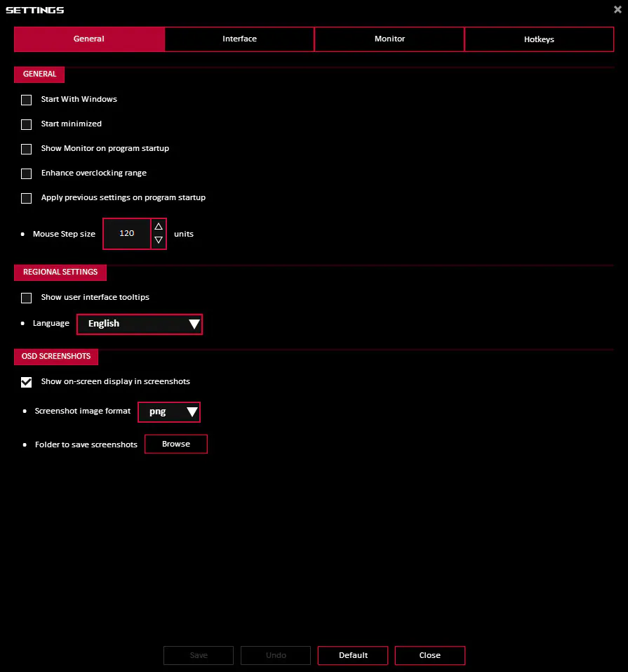
Task: Click the 'Mouse Step size' label
Action: tap(65, 234)
